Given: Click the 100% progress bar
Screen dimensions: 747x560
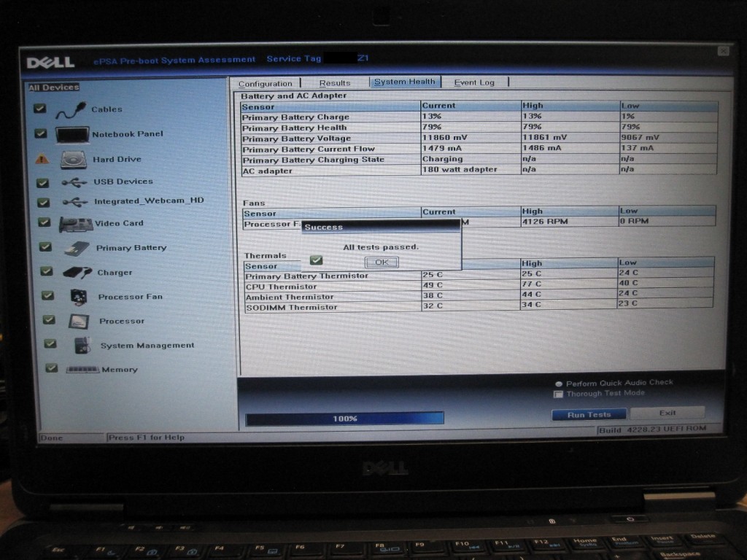Looking at the screenshot, I should (344, 419).
